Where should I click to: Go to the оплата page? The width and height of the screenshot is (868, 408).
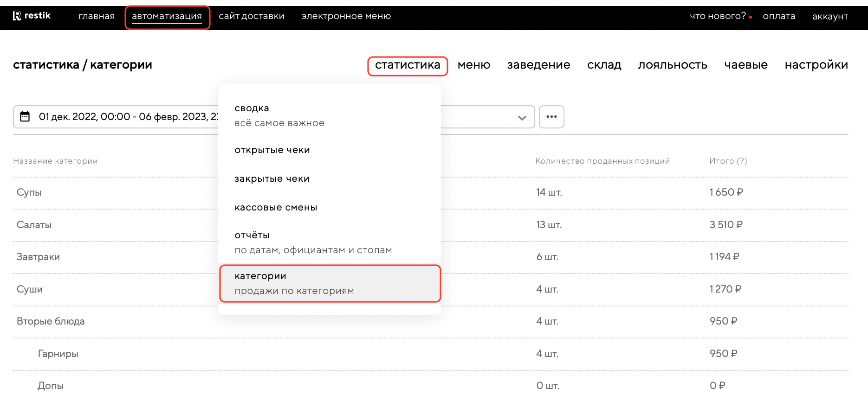[x=779, y=16]
